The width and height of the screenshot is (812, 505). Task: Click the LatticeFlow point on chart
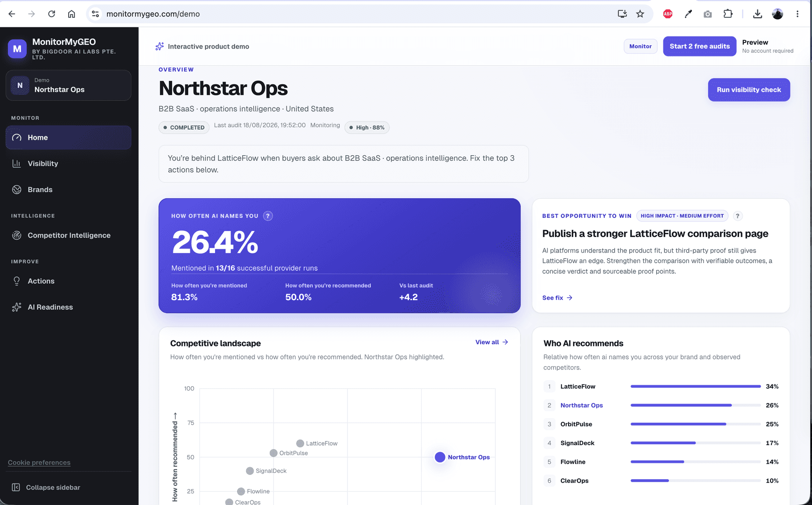(300, 443)
